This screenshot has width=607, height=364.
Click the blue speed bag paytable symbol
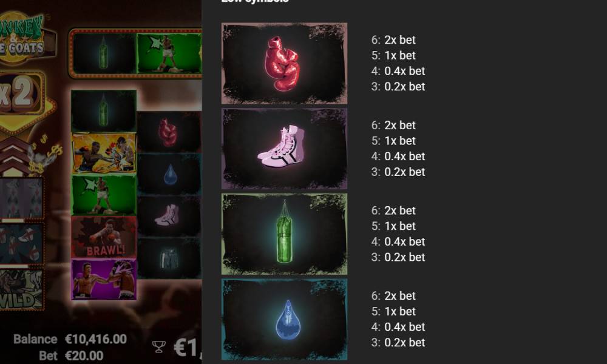coord(284,320)
